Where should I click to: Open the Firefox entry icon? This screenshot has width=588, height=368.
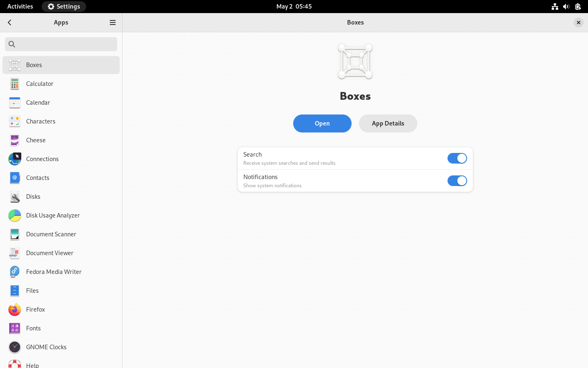coord(15,310)
